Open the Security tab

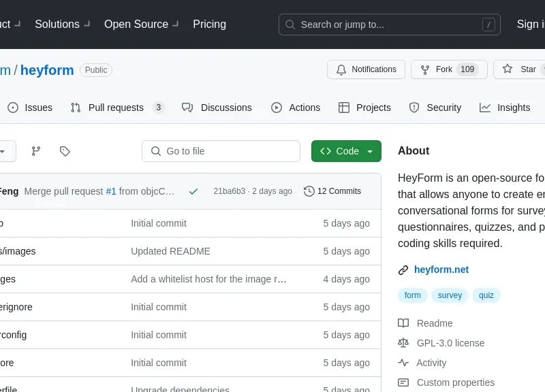click(x=435, y=108)
